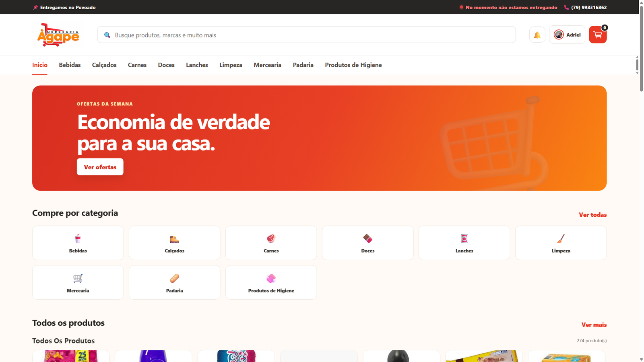Go to the Carnes nav item
644x362 pixels.
(x=137, y=65)
